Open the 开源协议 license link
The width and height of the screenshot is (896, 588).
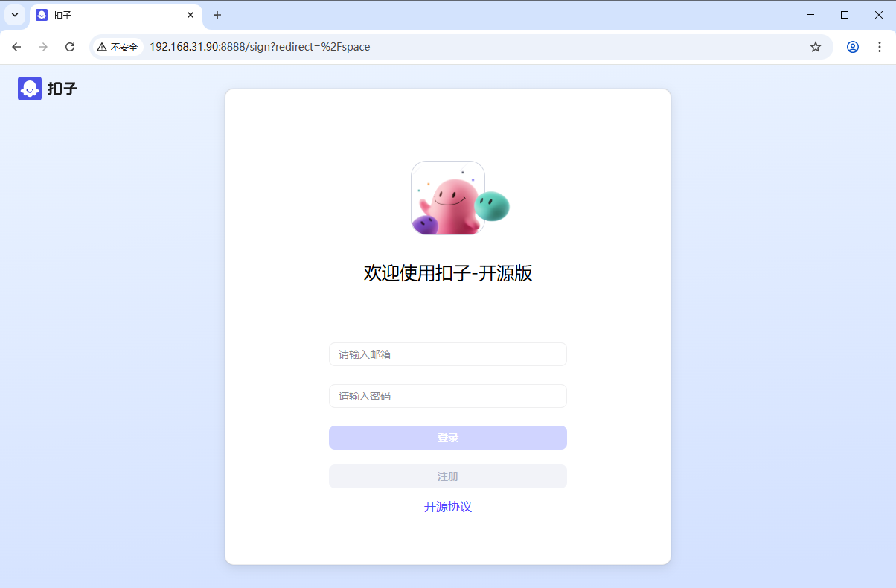447,506
